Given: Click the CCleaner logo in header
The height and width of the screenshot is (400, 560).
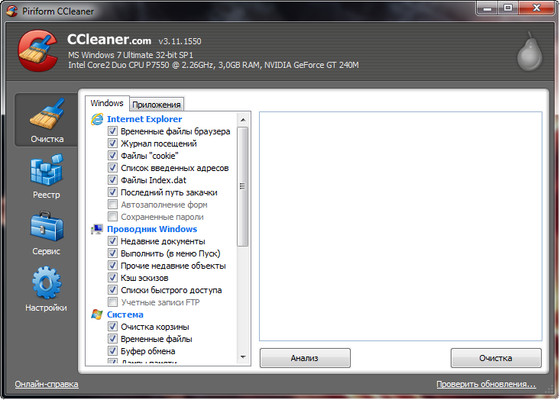Looking at the screenshot, I should (38, 51).
